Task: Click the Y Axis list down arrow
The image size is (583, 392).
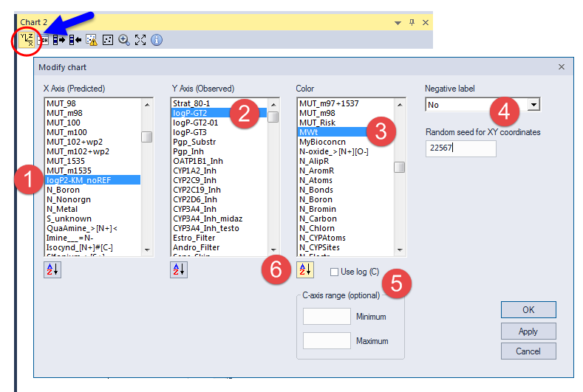Action: click(x=273, y=250)
